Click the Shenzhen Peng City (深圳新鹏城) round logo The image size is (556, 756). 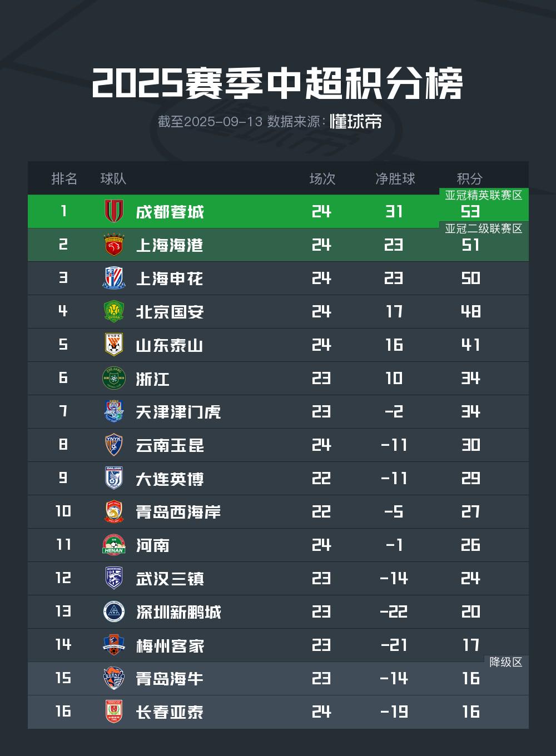pos(114,611)
